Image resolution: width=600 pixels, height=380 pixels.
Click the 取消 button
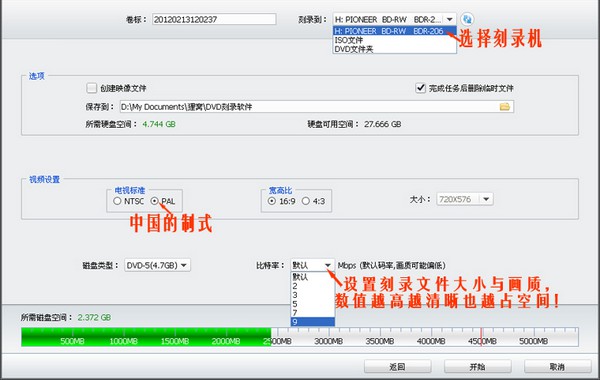pyautogui.click(x=557, y=367)
